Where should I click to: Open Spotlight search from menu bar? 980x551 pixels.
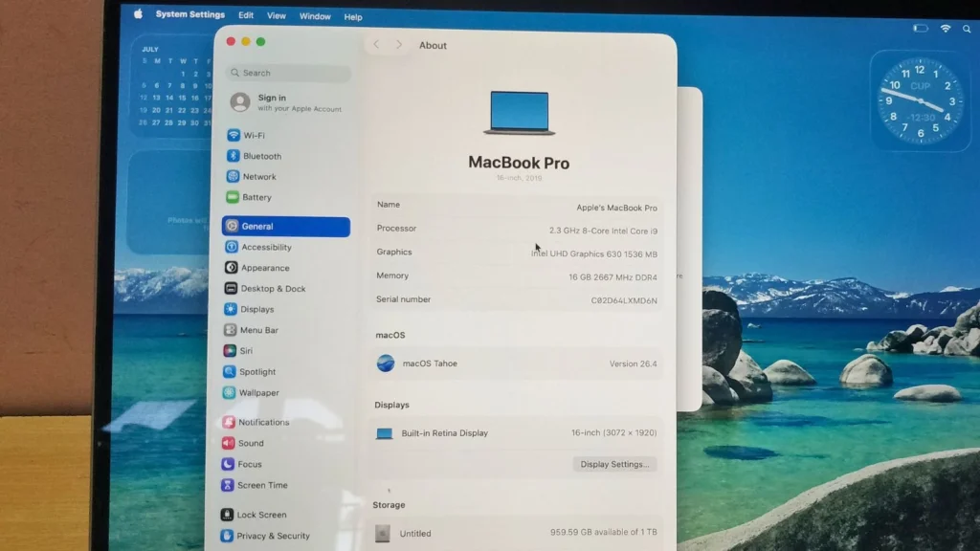967,29
